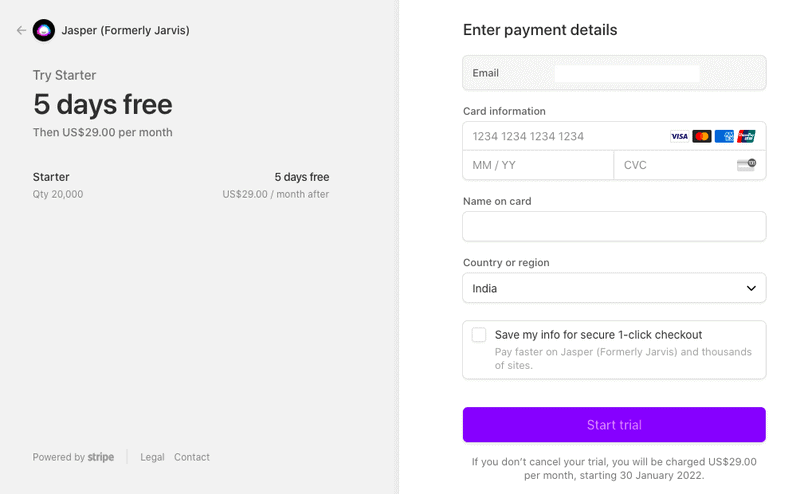Click the Jasper logo icon

tap(44, 30)
